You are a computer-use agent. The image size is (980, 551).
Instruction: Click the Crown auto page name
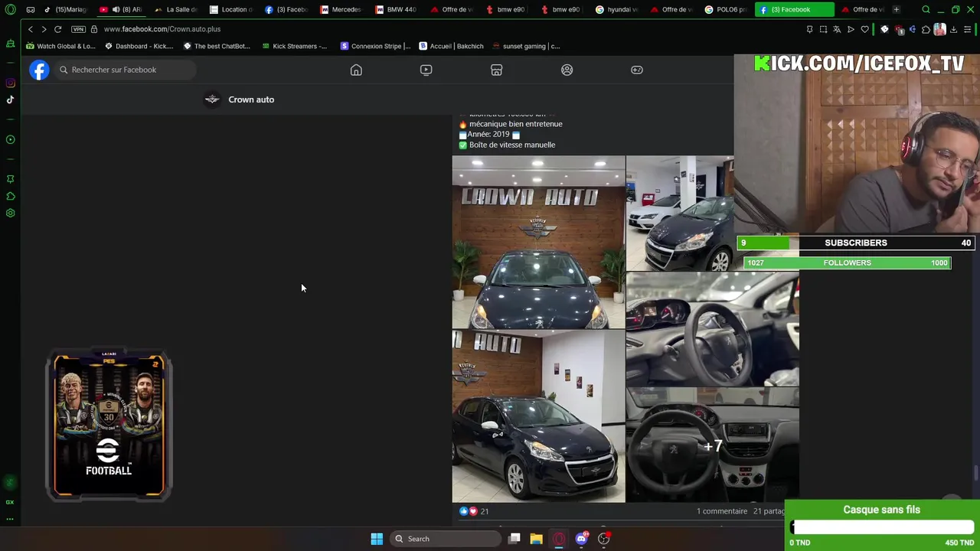point(251,99)
